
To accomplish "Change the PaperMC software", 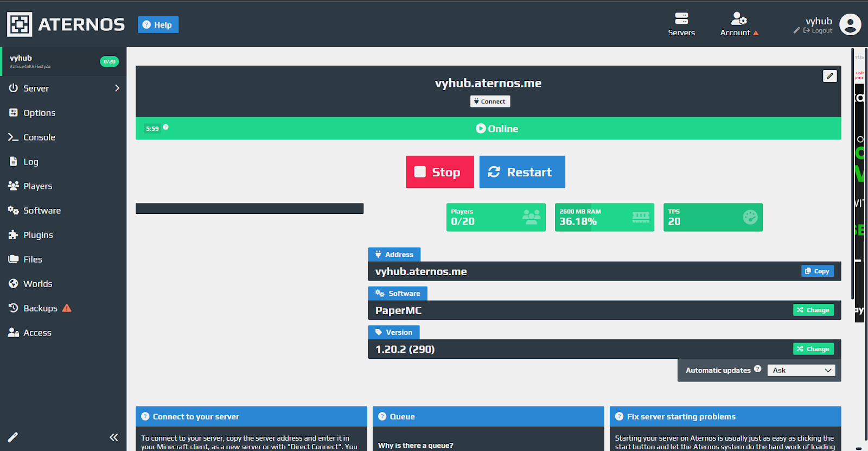I will (x=813, y=310).
